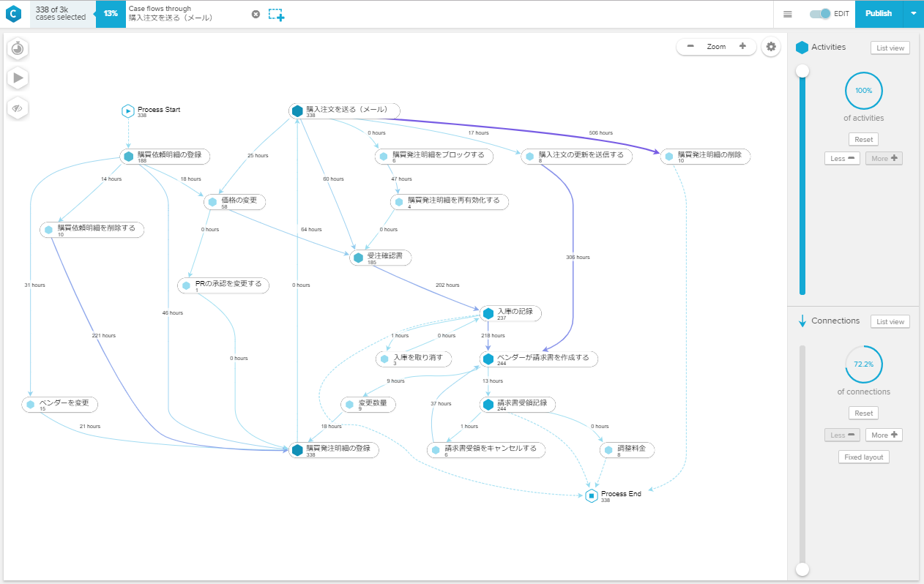Select the 請求書受領記録 activity node
This screenshot has width=924, height=584.
pos(518,405)
